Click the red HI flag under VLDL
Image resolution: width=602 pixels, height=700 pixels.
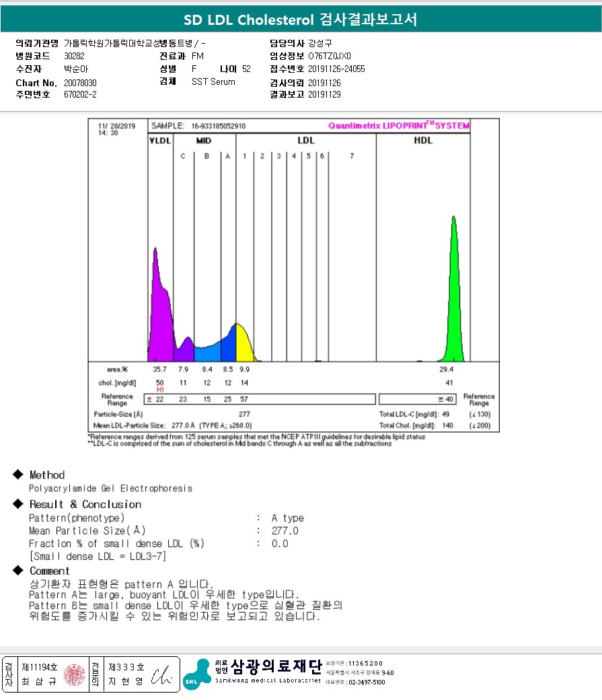tap(160, 389)
